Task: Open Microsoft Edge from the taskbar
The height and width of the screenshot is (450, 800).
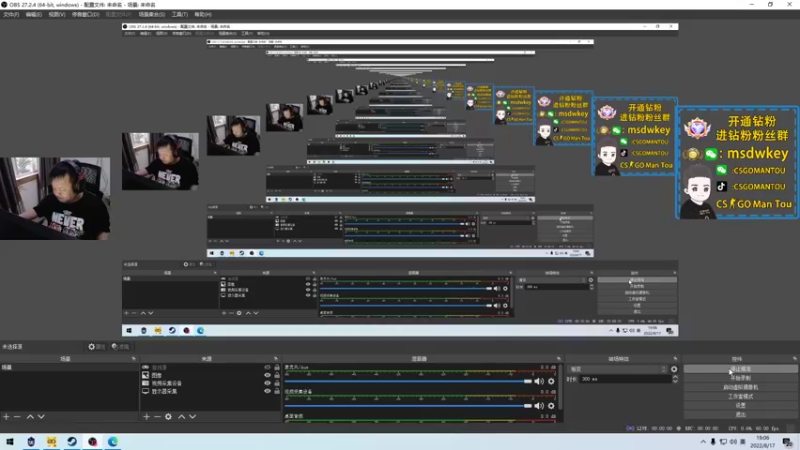Action: pyautogui.click(x=113, y=442)
